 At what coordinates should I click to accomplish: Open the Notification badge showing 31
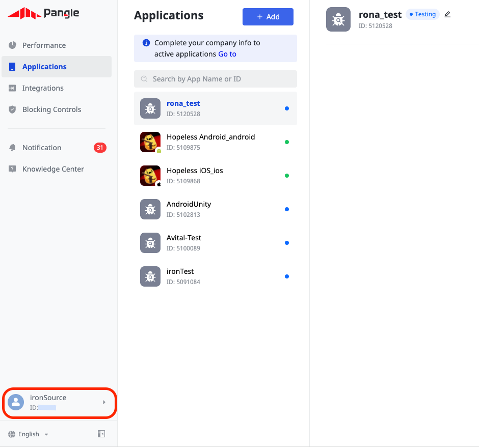click(100, 148)
